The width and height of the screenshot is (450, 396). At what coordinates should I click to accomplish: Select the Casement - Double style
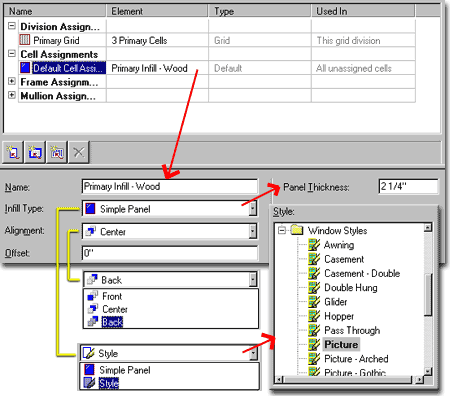tap(362, 273)
